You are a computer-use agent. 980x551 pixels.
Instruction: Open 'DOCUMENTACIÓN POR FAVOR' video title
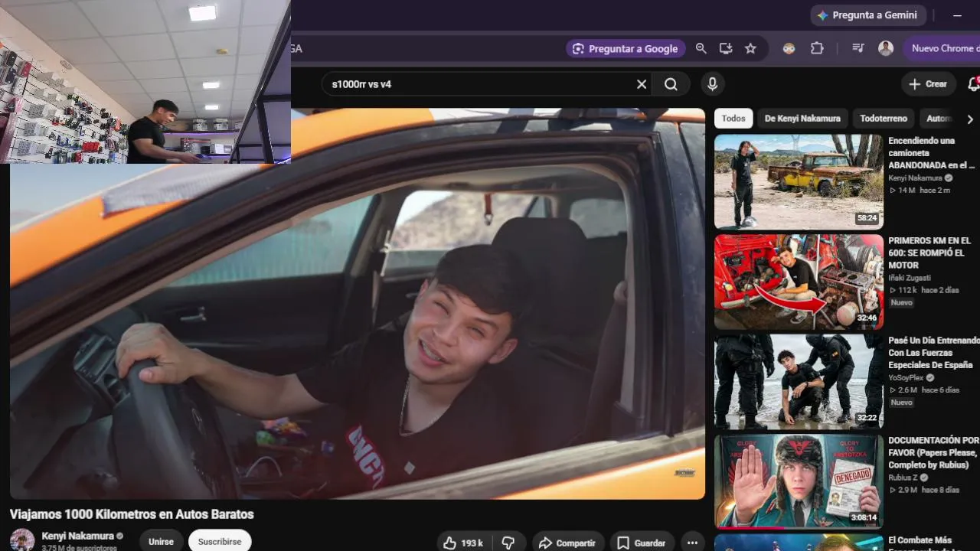pyautogui.click(x=934, y=452)
